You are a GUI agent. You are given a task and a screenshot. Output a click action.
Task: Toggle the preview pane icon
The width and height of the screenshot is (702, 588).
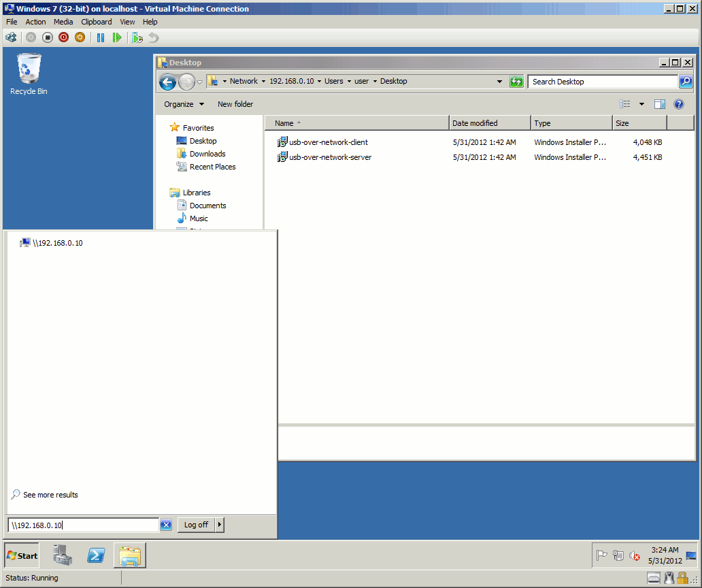659,104
